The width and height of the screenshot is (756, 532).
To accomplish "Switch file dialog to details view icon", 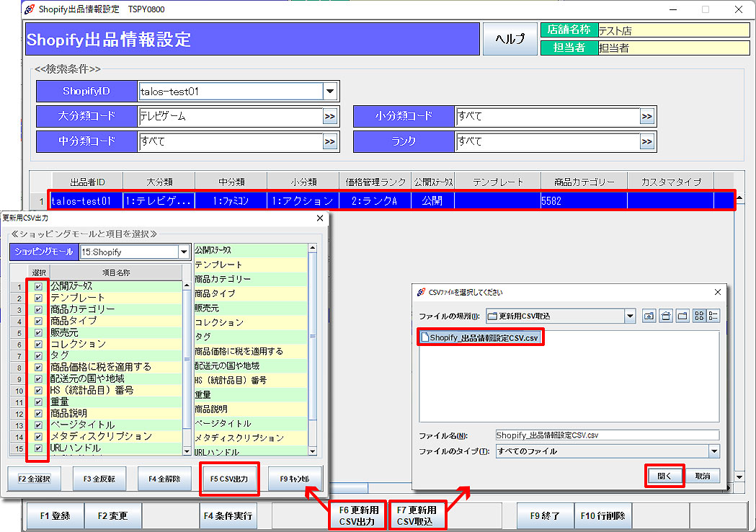I will [x=713, y=316].
